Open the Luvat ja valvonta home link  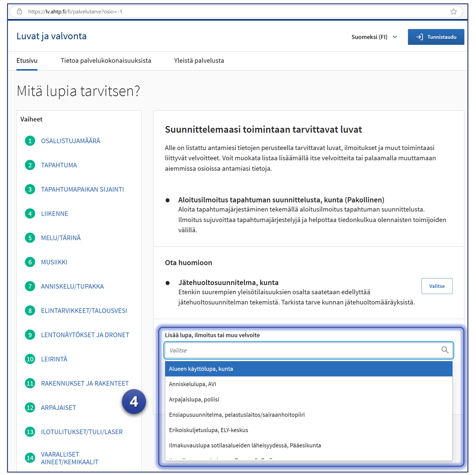(51, 36)
